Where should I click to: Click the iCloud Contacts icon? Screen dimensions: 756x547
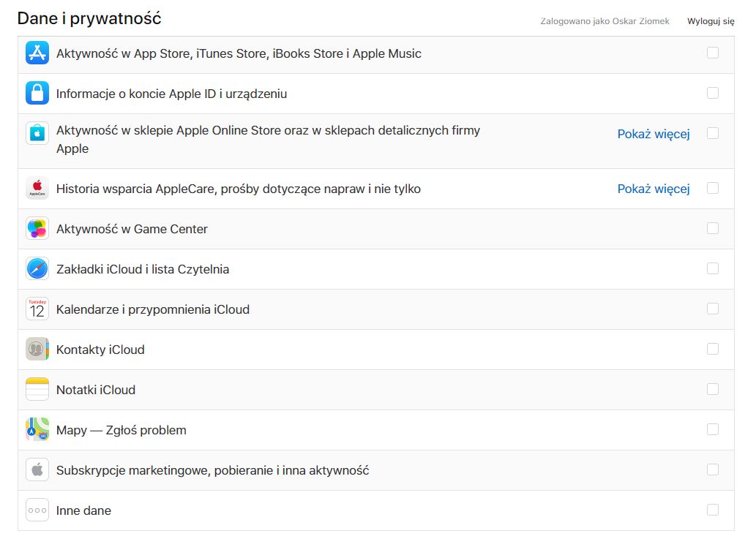pos(37,349)
